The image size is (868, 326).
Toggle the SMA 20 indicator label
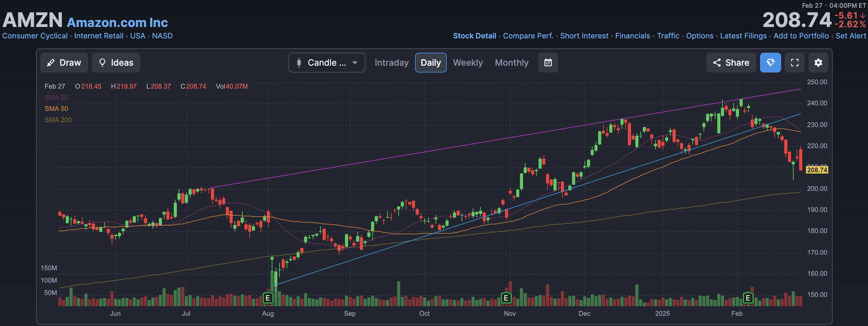click(56, 97)
